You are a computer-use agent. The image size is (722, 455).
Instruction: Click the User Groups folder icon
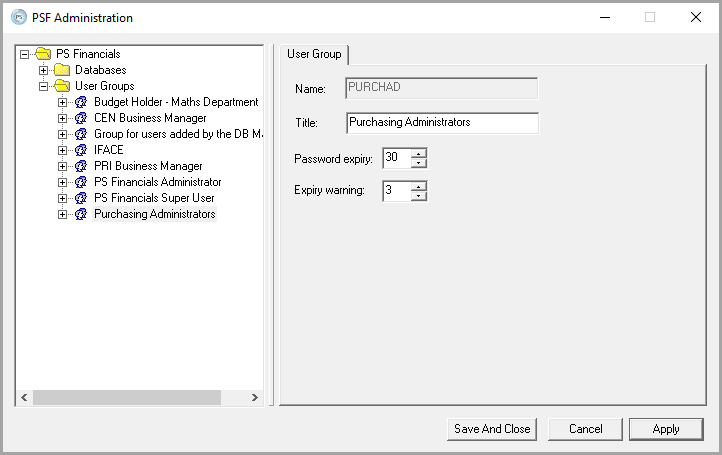(62, 86)
